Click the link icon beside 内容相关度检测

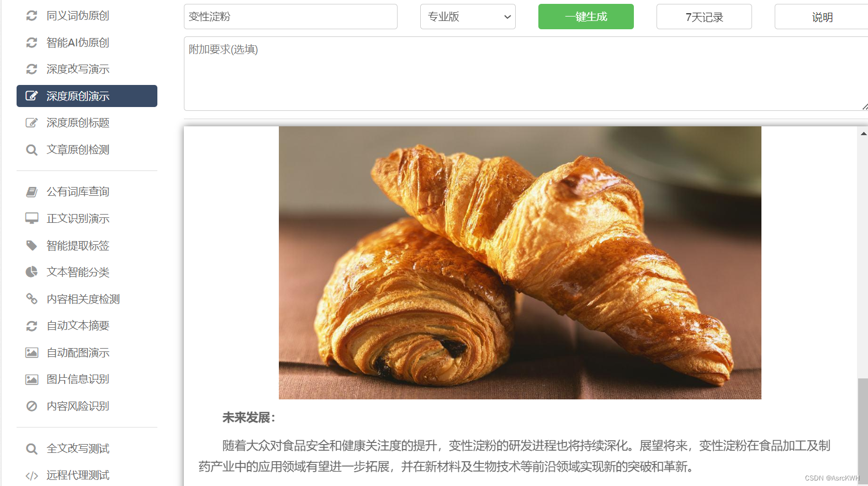tap(32, 299)
